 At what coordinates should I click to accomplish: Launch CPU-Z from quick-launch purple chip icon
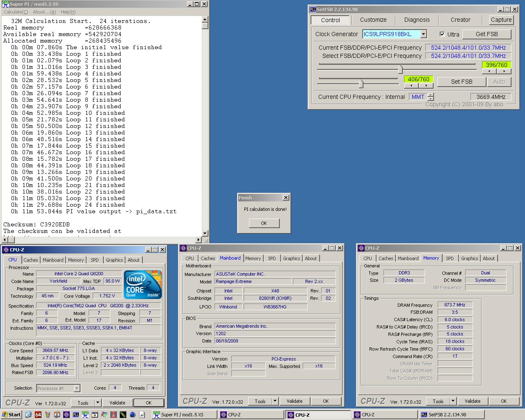tap(66, 415)
